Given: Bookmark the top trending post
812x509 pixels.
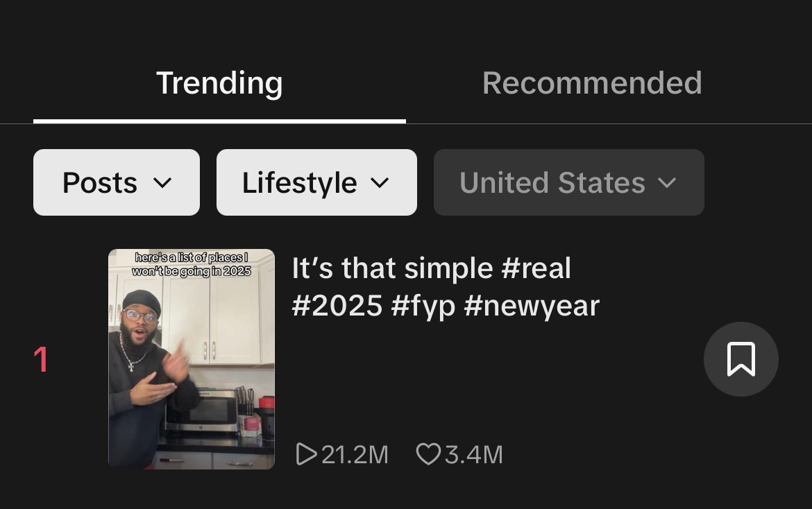Looking at the screenshot, I should point(741,359).
